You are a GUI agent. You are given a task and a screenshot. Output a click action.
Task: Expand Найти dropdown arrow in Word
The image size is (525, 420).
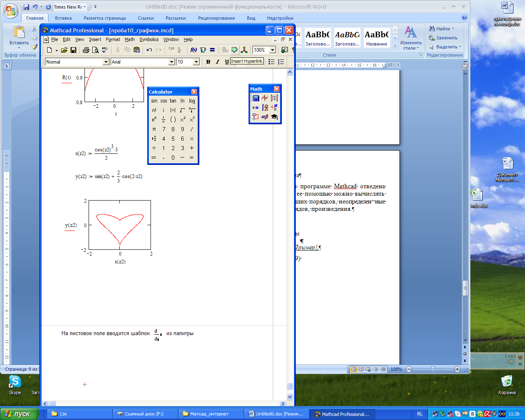coord(453,29)
